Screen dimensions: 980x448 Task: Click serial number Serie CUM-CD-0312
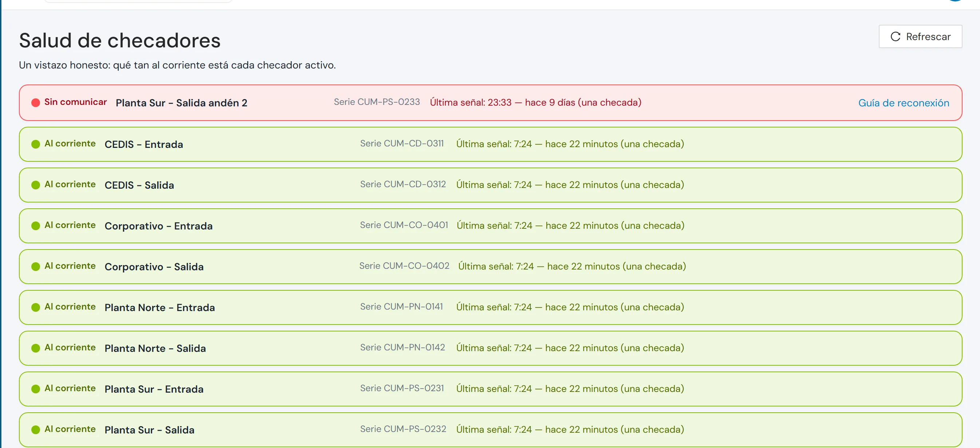[x=403, y=184]
